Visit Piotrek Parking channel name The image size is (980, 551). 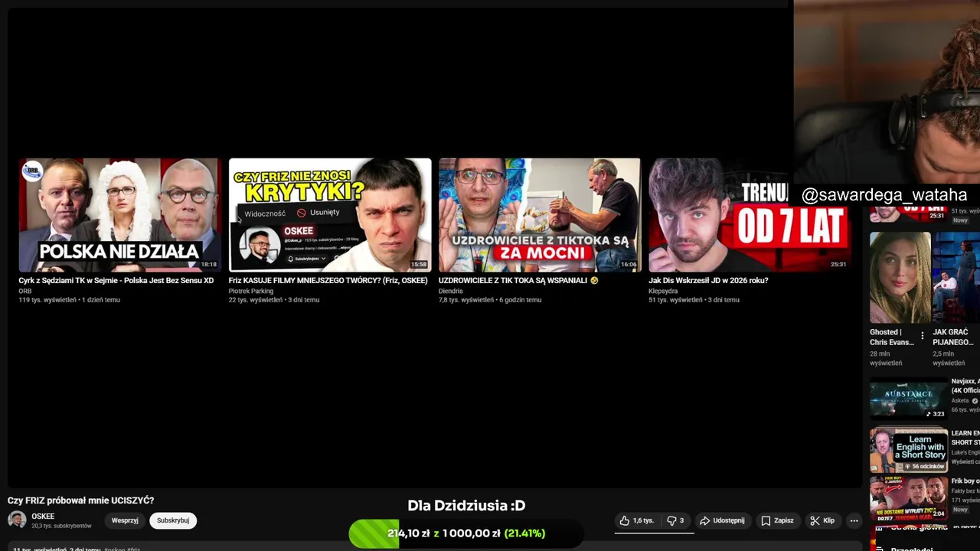point(250,292)
